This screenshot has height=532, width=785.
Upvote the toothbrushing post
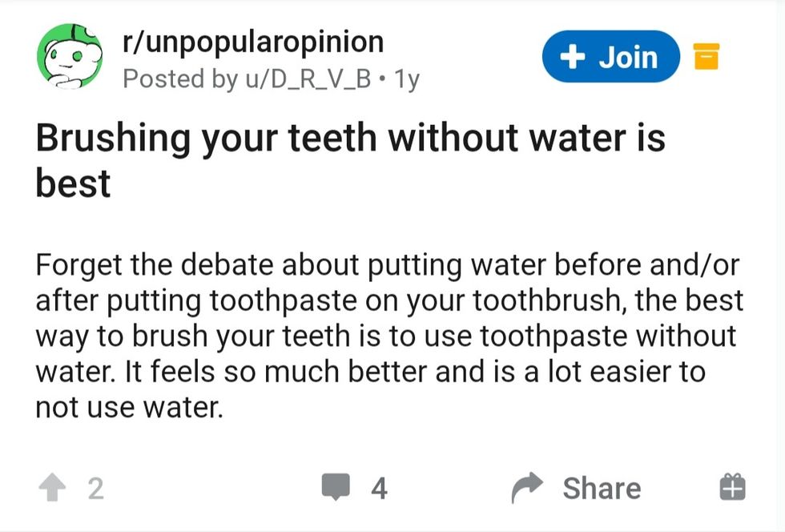(53, 488)
